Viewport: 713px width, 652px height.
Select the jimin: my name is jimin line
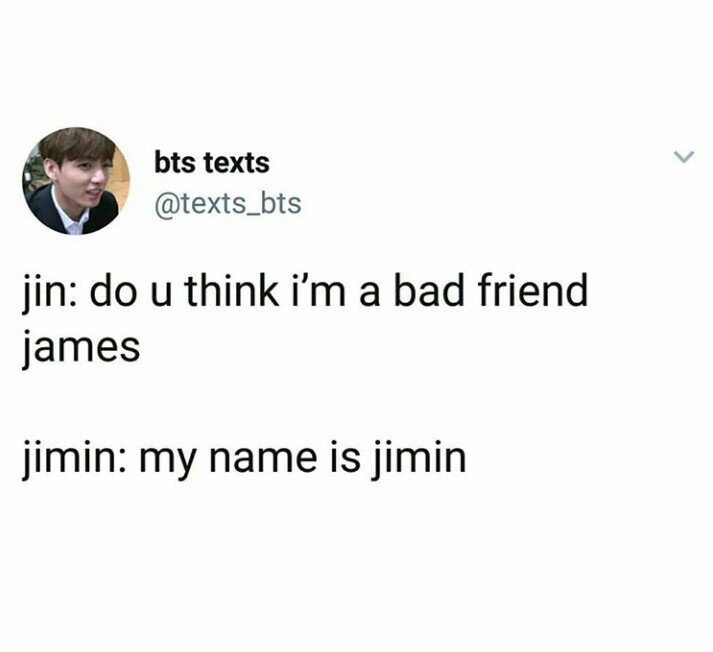click(244, 457)
